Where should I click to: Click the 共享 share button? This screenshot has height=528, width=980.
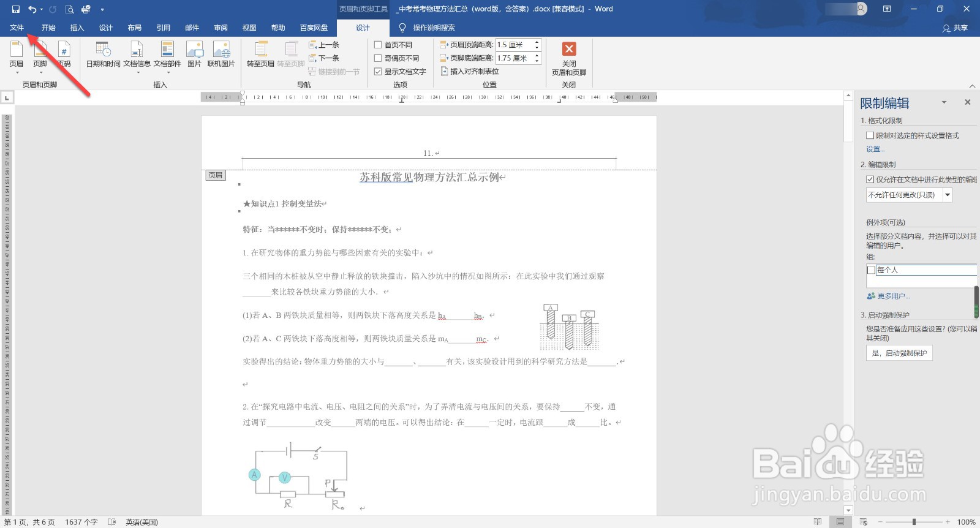tap(956, 28)
